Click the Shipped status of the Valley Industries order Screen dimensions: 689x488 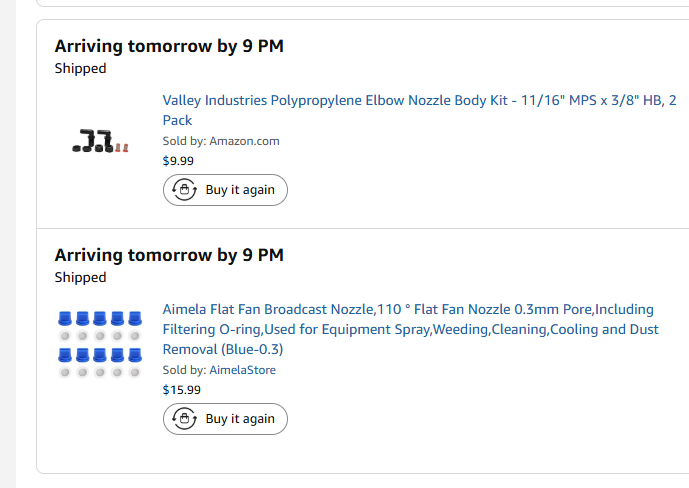pyautogui.click(x=80, y=69)
